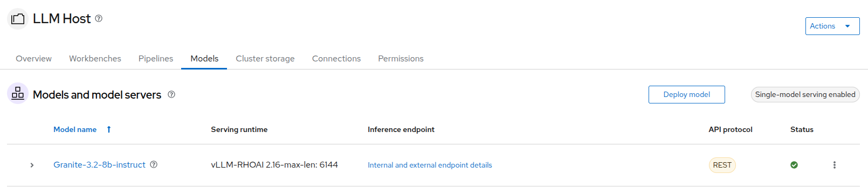The image size is (868, 194).
Task: Click the Deploy model button
Action: pyautogui.click(x=686, y=94)
